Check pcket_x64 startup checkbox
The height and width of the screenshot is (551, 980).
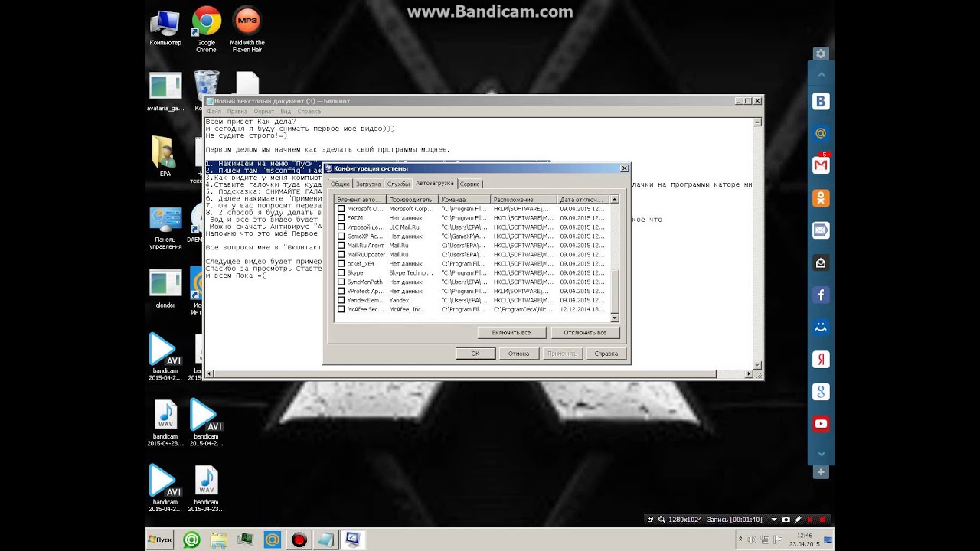(341, 264)
